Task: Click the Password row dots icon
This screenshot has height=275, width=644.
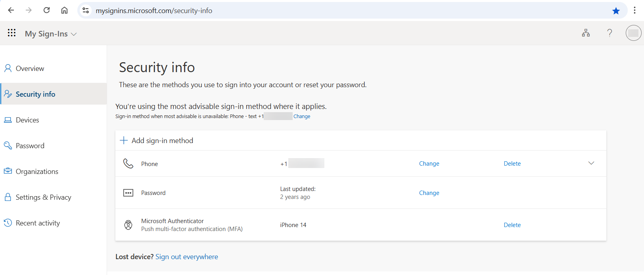Action: pos(128,193)
